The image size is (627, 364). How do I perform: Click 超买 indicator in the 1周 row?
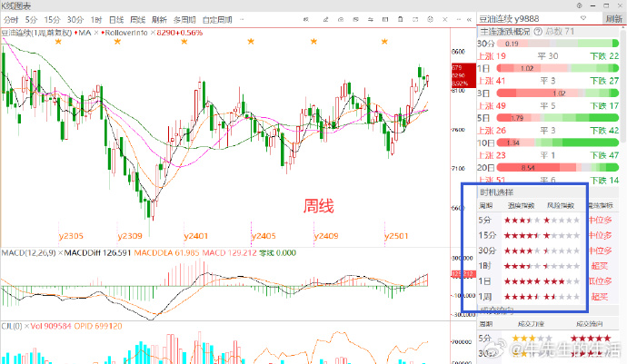[600, 297]
